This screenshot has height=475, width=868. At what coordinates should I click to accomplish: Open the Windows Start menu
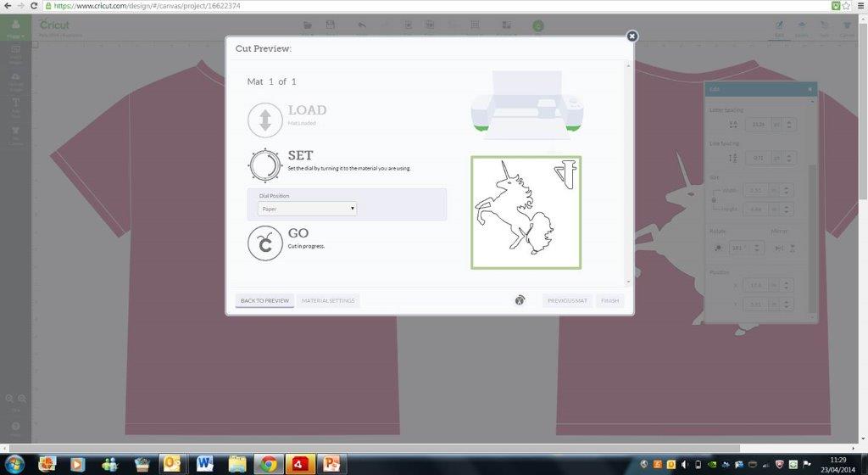click(14, 463)
